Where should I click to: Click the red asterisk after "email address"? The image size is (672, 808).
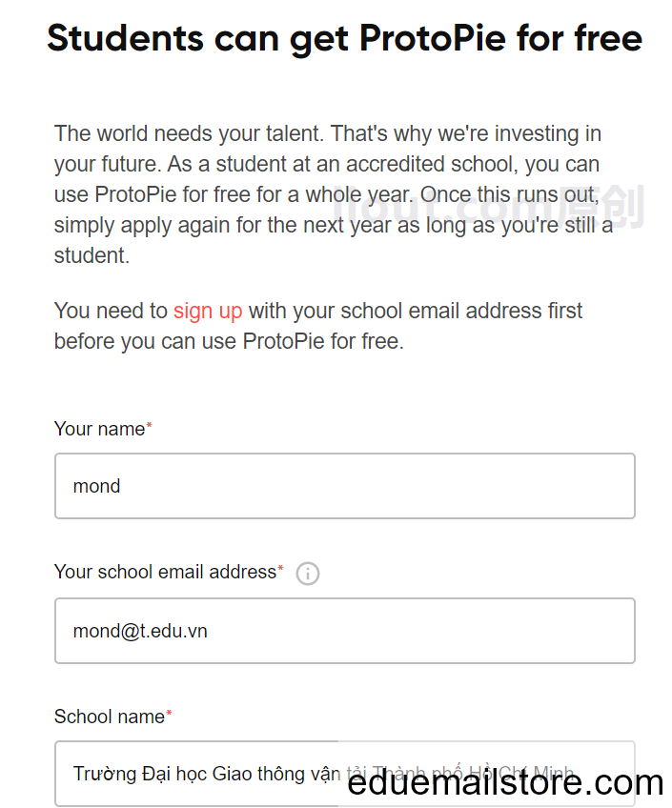(x=281, y=568)
